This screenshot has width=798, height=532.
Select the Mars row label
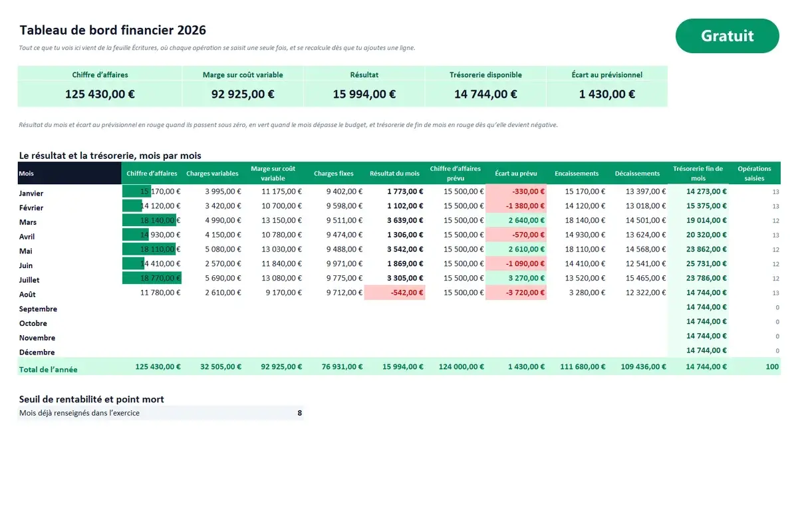[x=28, y=222]
